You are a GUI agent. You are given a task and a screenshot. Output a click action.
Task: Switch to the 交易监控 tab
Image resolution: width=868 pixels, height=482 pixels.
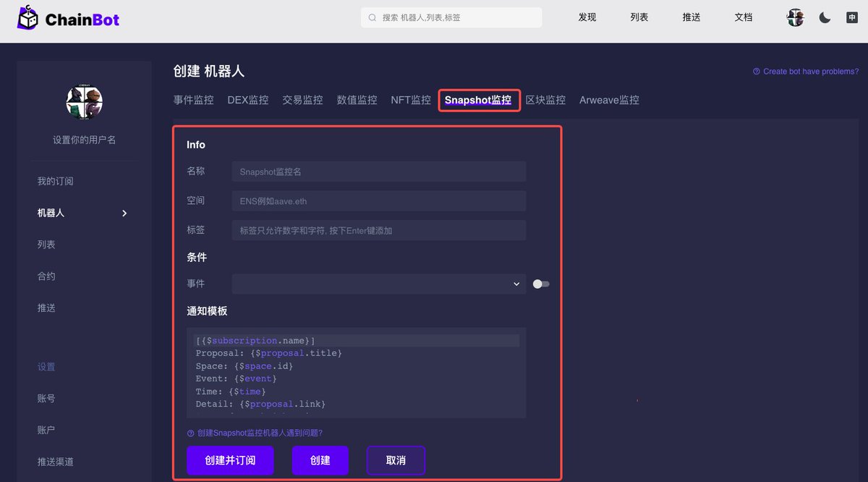(x=302, y=100)
